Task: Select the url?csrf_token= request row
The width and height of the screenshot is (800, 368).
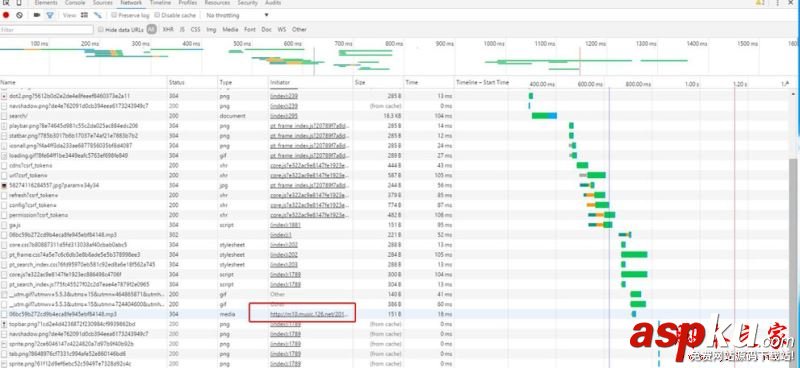Action: [x=395, y=176]
